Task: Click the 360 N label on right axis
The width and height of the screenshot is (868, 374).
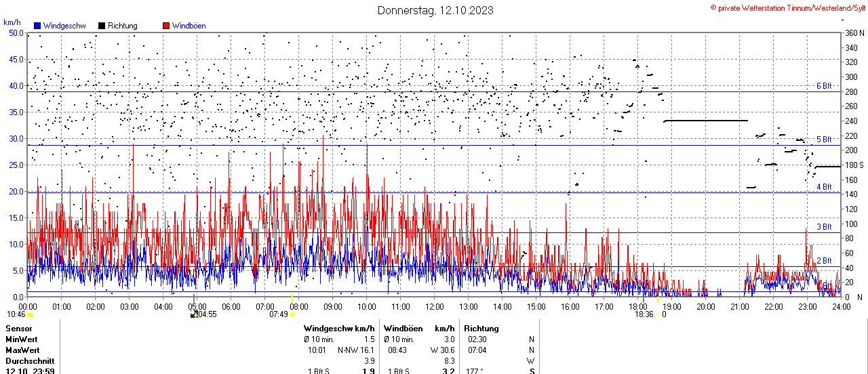Action: click(854, 33)
